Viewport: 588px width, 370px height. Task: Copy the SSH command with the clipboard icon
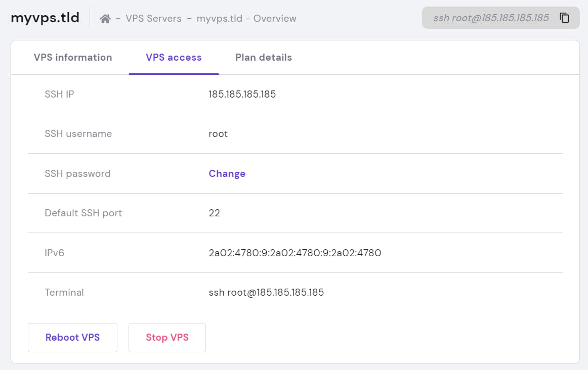564,18
